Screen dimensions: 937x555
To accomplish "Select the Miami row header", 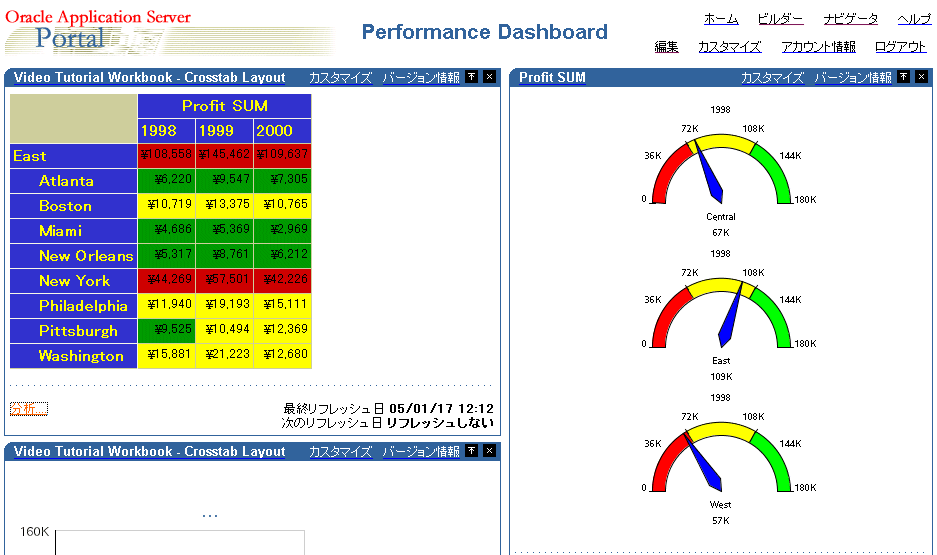I will click(74, 231).
